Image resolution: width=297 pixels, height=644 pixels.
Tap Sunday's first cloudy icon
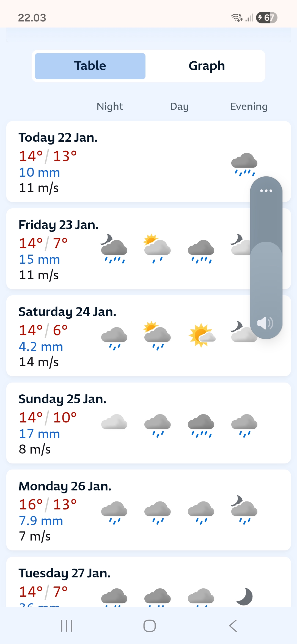click(x=114, y=422)
